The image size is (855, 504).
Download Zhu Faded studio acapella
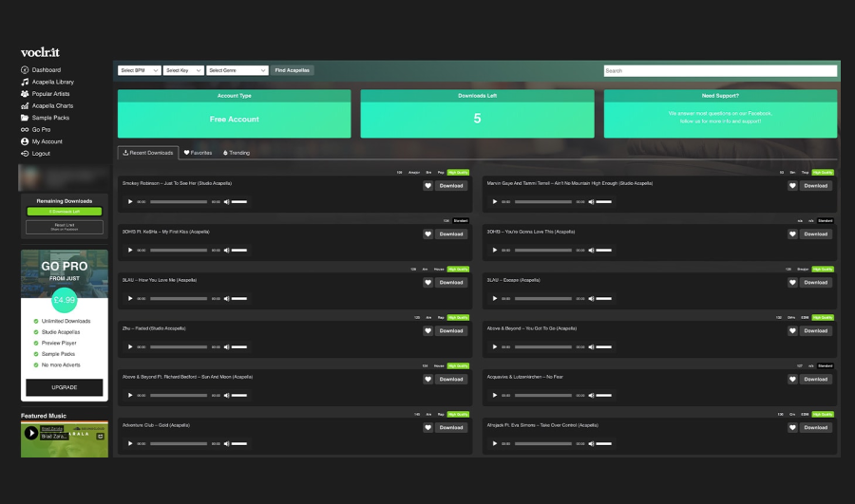[451, 330]
